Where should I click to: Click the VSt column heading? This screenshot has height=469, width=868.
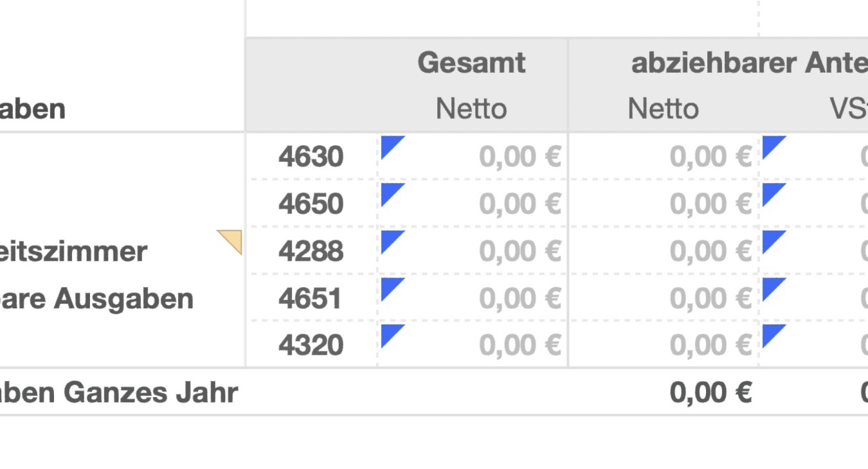pos(855,108)
